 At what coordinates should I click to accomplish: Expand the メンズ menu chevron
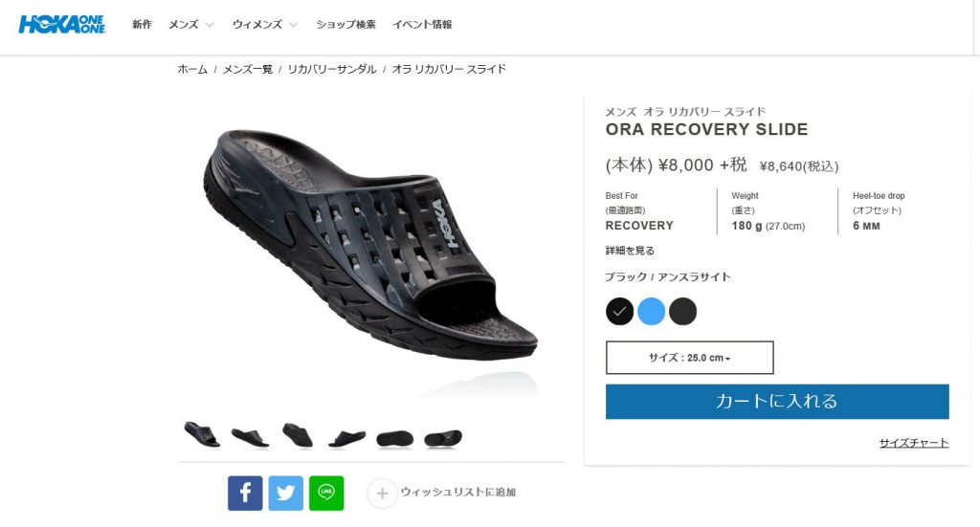click(210, 25)
